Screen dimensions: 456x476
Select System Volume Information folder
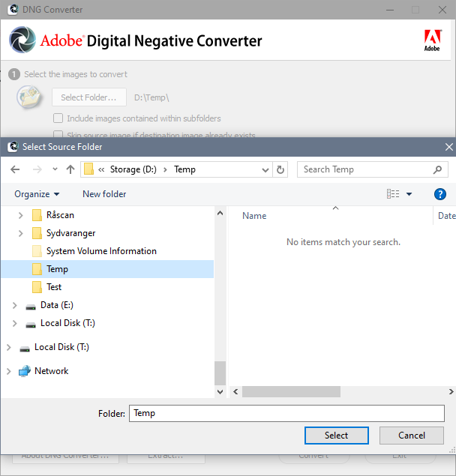[101, 251]
